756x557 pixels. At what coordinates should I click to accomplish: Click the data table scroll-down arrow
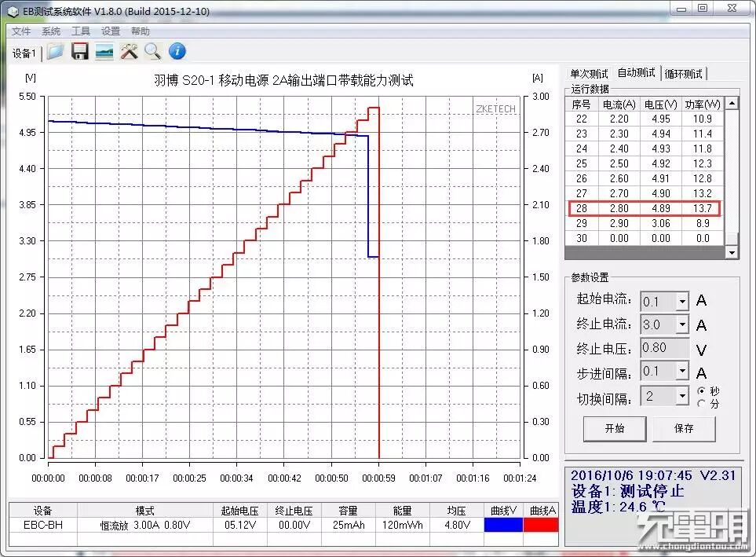[732, 252]
